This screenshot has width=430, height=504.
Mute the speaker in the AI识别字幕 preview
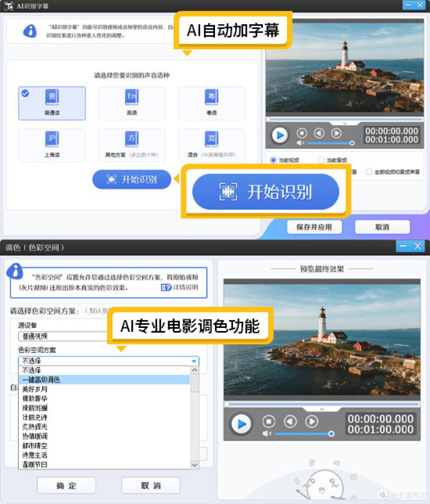click(x=300, y=143)
